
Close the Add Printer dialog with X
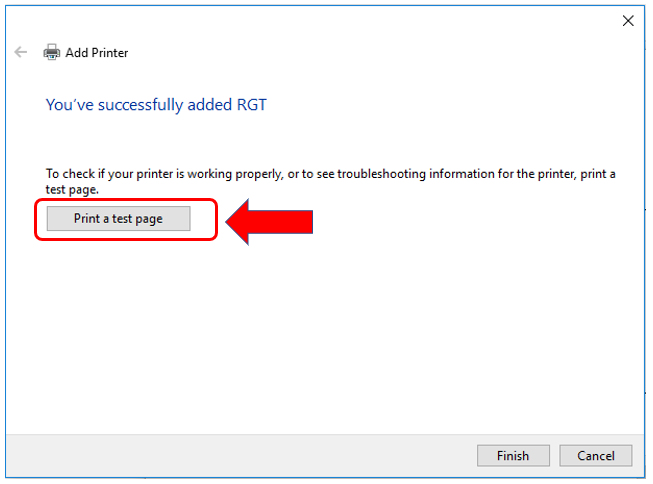click(x=628, y=21)
